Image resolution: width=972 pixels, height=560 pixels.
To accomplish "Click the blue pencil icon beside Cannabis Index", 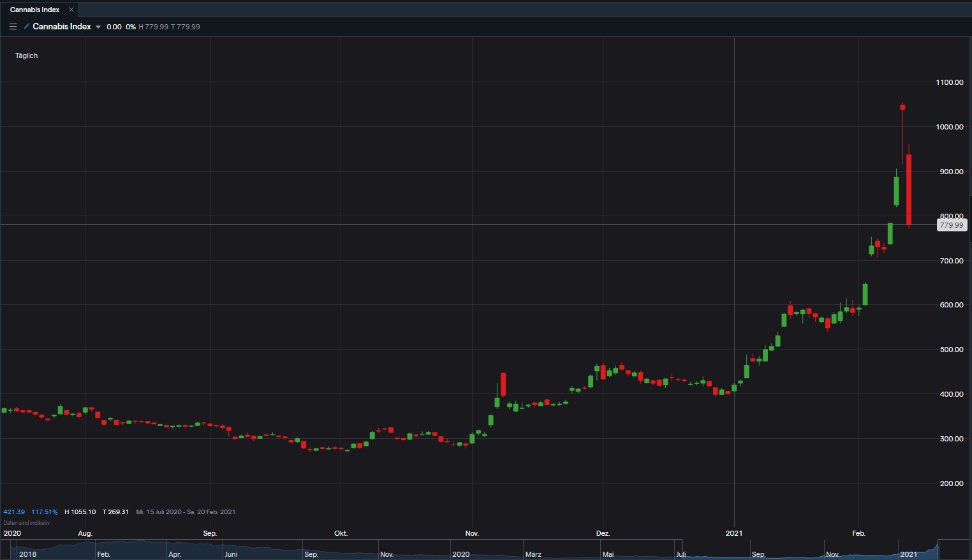I will click(27, 27).
